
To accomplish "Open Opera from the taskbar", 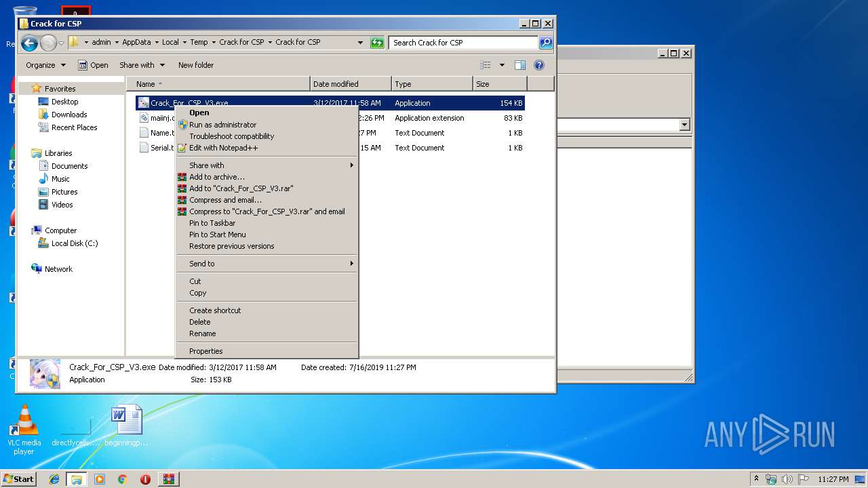I will click(145, 479).
